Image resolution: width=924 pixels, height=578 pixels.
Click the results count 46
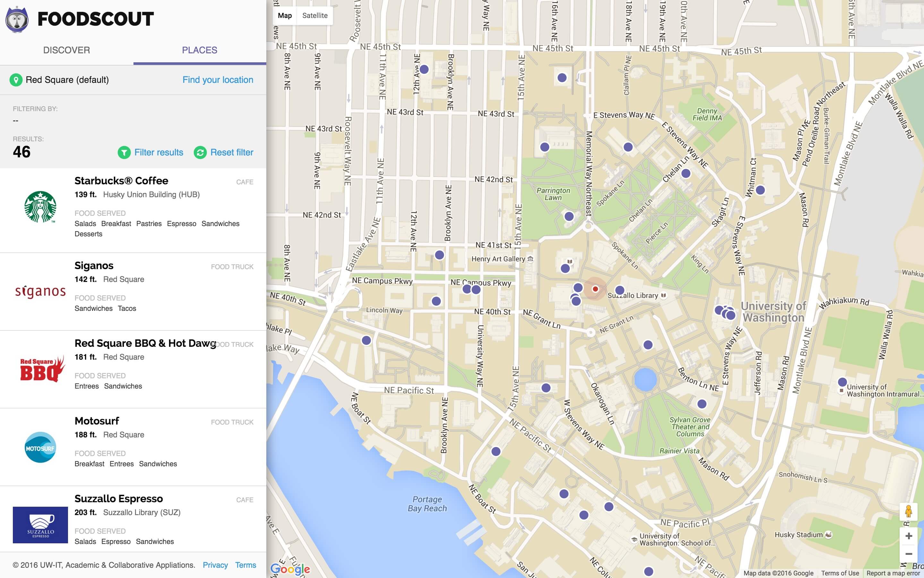[22, 152]
